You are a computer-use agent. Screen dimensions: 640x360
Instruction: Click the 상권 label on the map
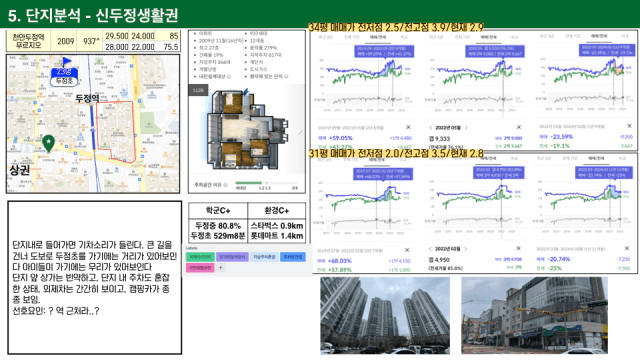[x=20, y=170]
